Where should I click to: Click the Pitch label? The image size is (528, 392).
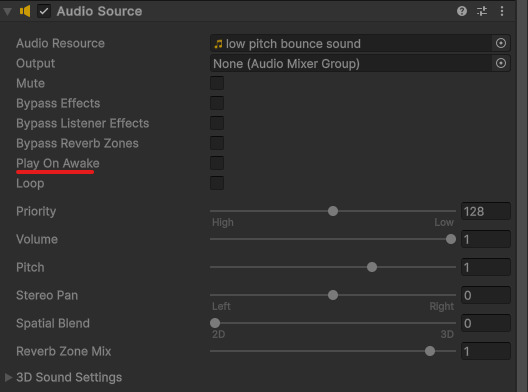point(30,267)
